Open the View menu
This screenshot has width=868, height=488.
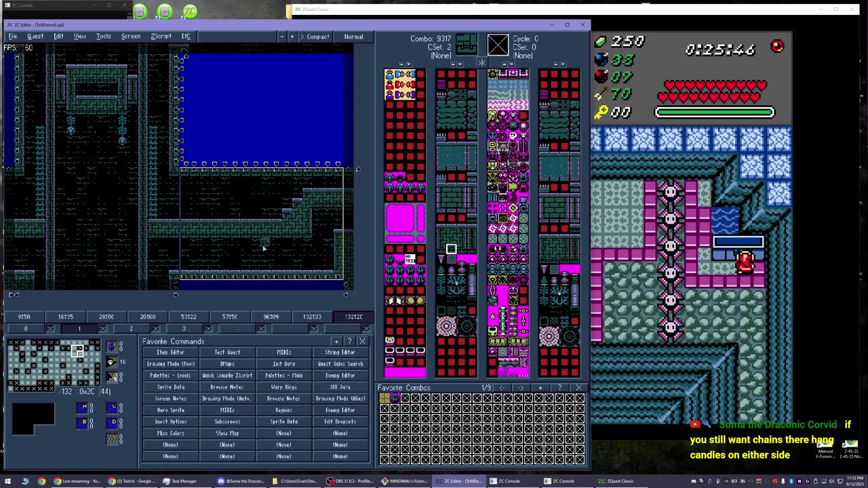[80, 37]
